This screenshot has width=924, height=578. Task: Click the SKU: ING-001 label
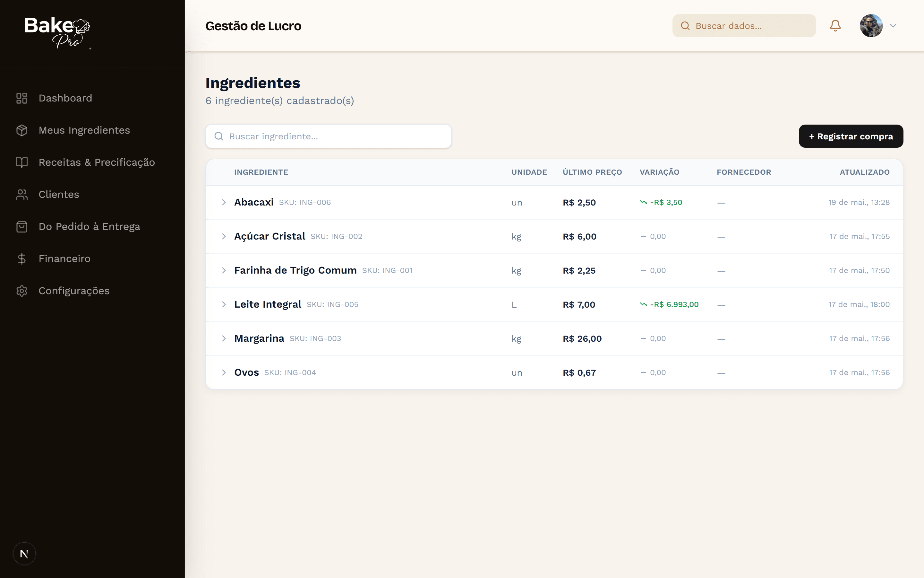(387, 270)
